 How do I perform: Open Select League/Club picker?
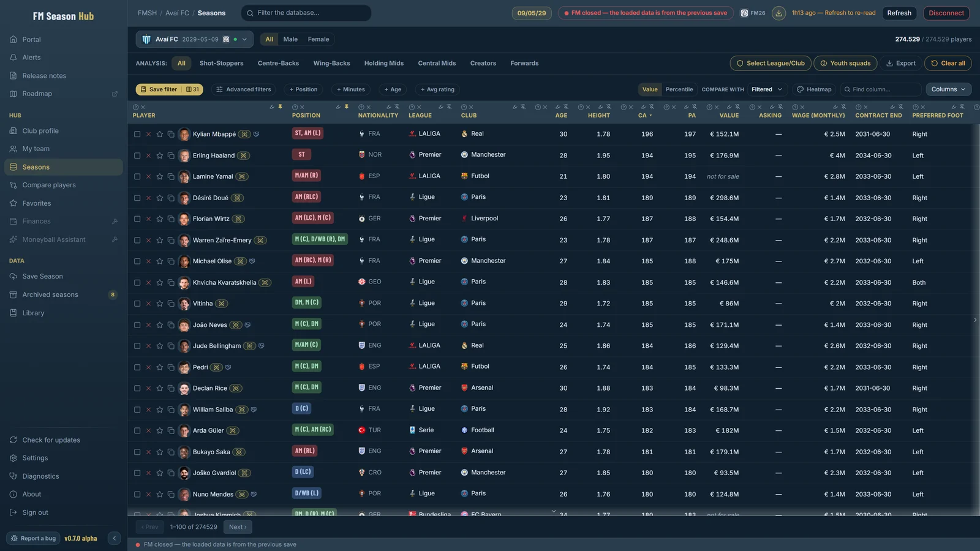(x=771, y=63)
